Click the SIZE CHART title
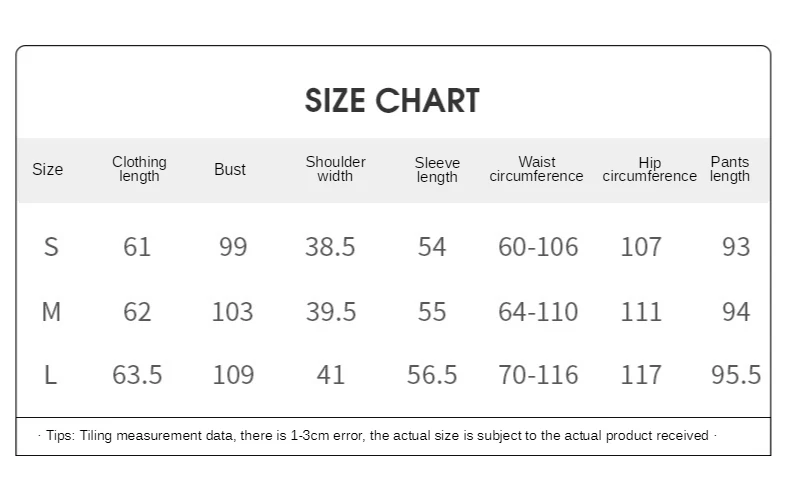Viewport: 789px width, 493px height. pos(392,101)
